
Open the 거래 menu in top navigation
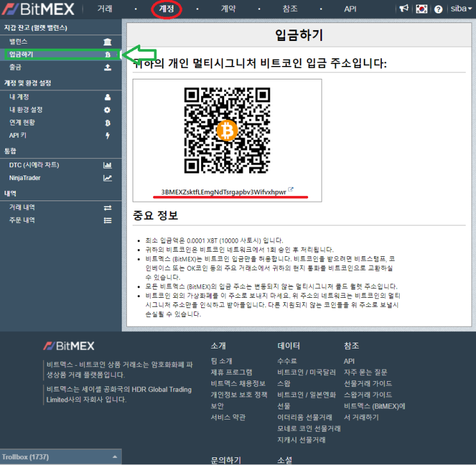pyautogui.click(x=104, y=9)
